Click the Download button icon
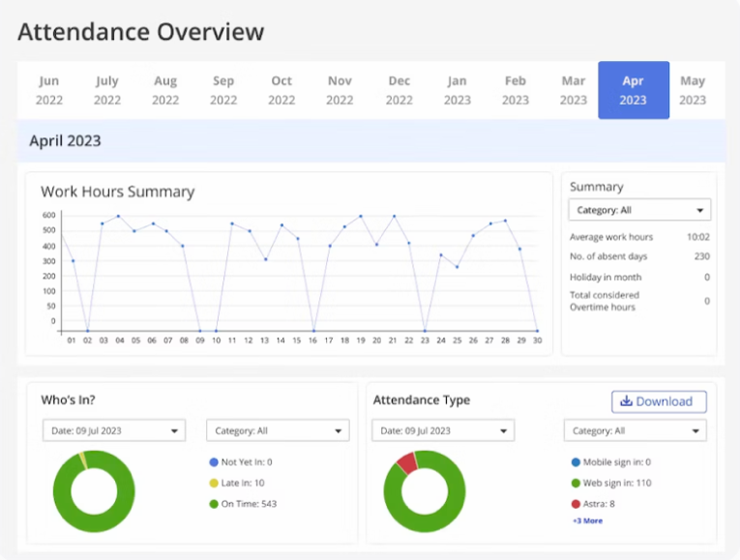Viewport: 740px width, 560px height. click(x=626, y=401)
